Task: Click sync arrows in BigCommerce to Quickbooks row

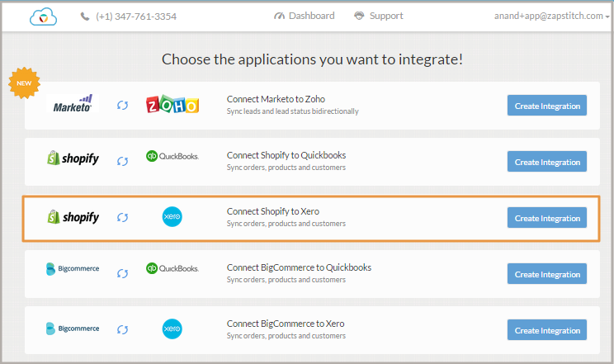Action: tap(123, 273)
